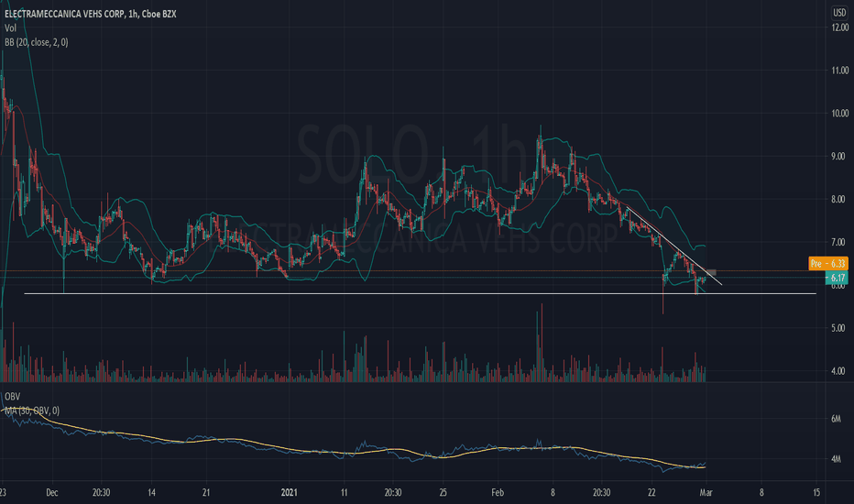
Task: Click the 7.00 price axis label
Action: (839, 242)
